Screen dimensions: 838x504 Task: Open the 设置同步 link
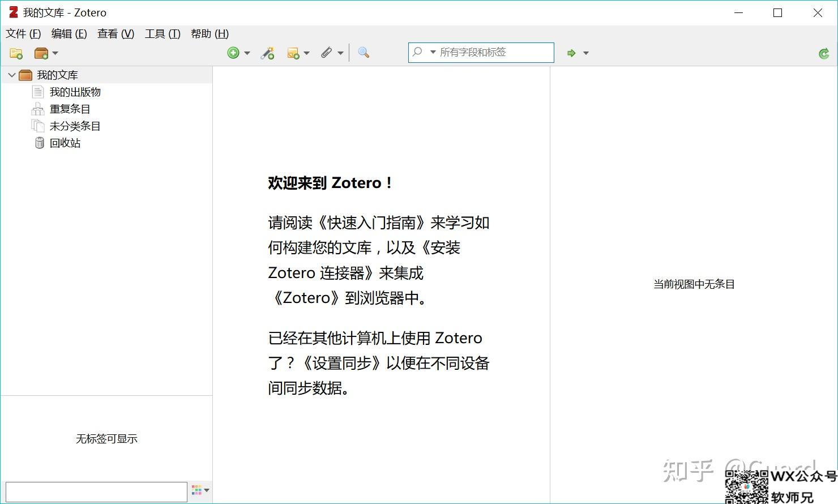342,363
